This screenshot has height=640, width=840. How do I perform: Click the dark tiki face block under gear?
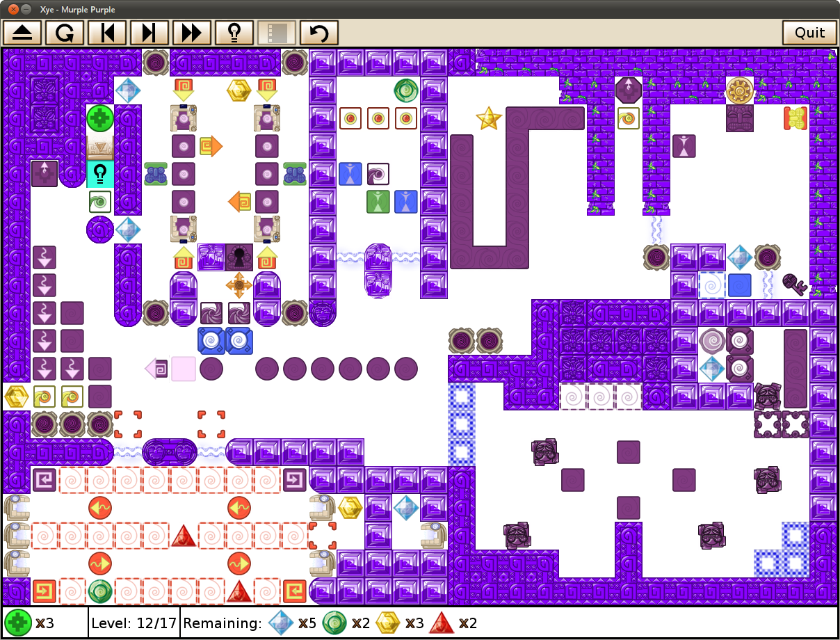pyautogui.click(x=740, y=118)
